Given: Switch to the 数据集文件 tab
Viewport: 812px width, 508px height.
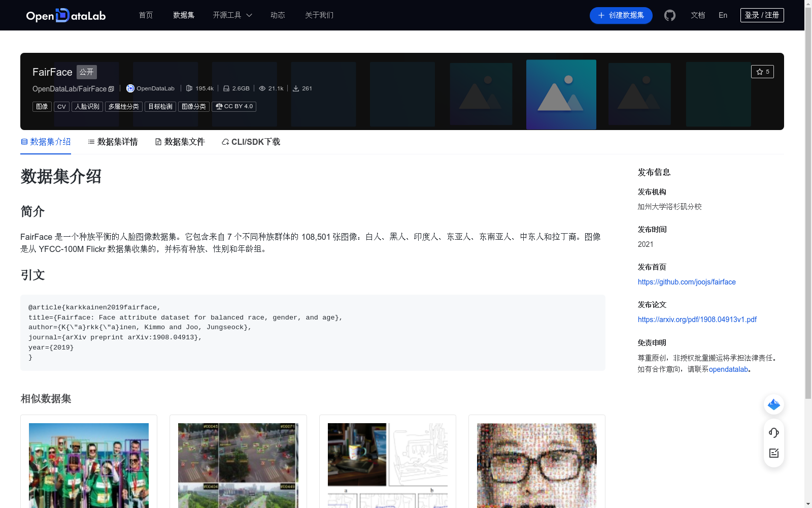Looking at the screenshot, I should click(180, 142).
